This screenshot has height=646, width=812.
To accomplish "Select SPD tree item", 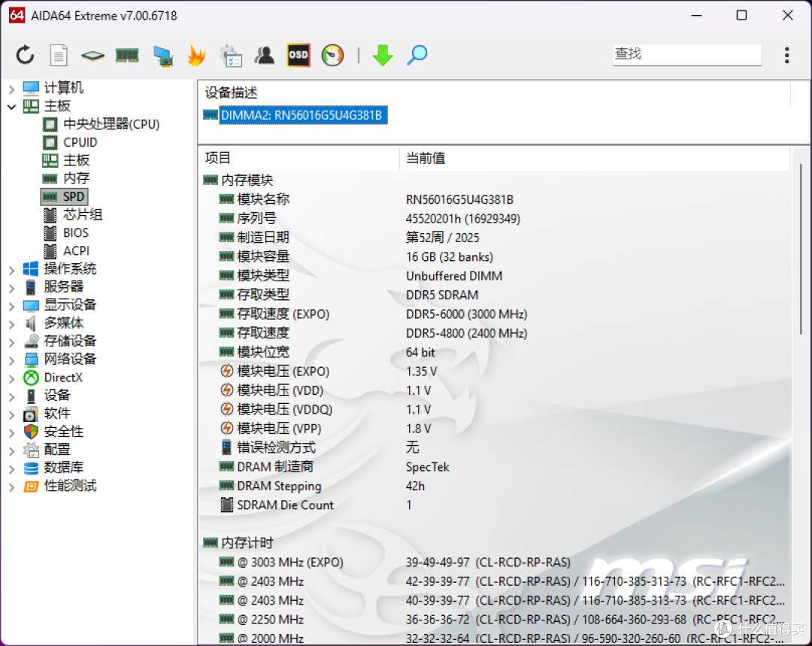I will point(64,197).
